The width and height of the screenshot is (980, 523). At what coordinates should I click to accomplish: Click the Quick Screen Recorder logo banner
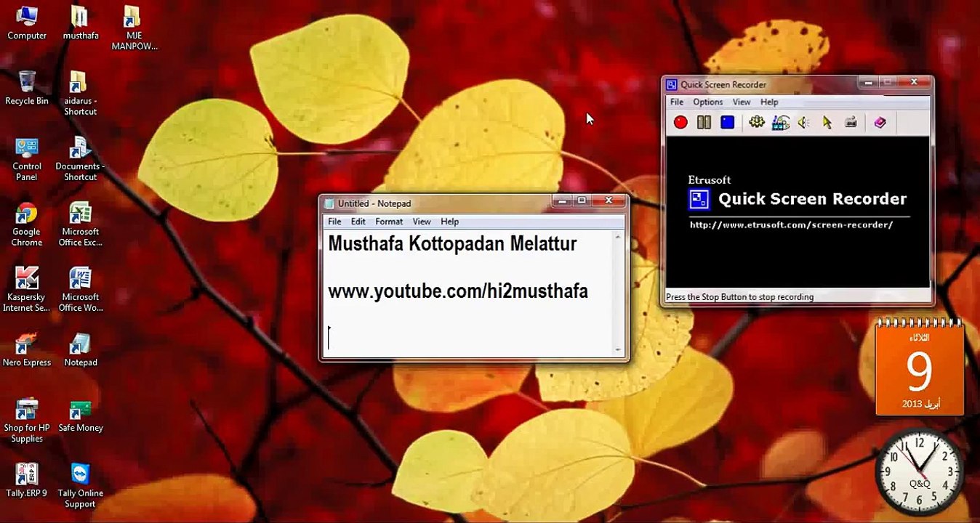(x=798, y=198)
